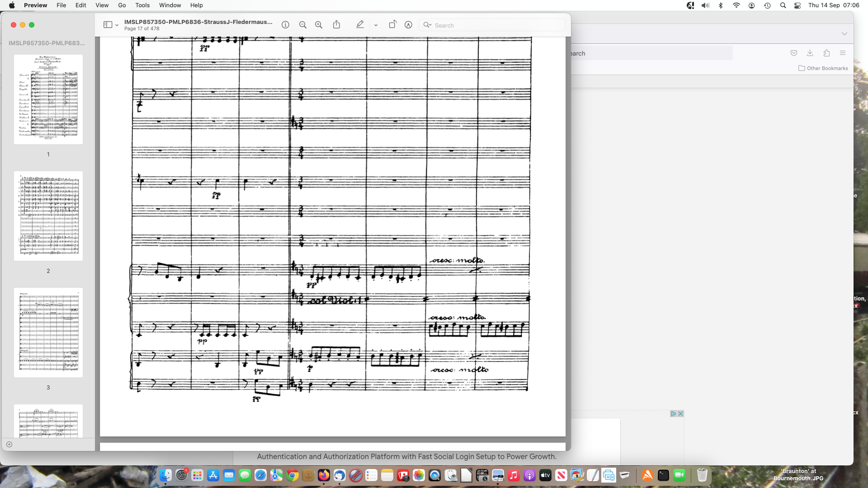Rotate the page with Rotate button
868x488 pixels.
point(392,25)
